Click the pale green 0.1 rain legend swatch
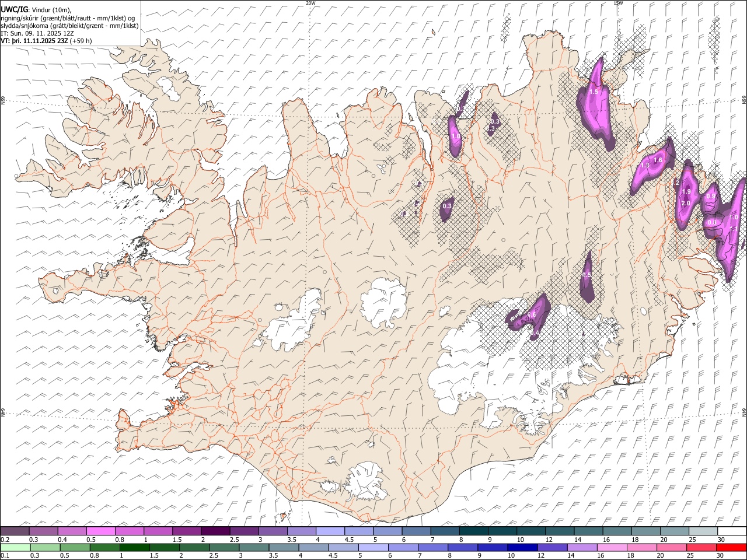Screen dimensions: 747x560 coord(15,547)
